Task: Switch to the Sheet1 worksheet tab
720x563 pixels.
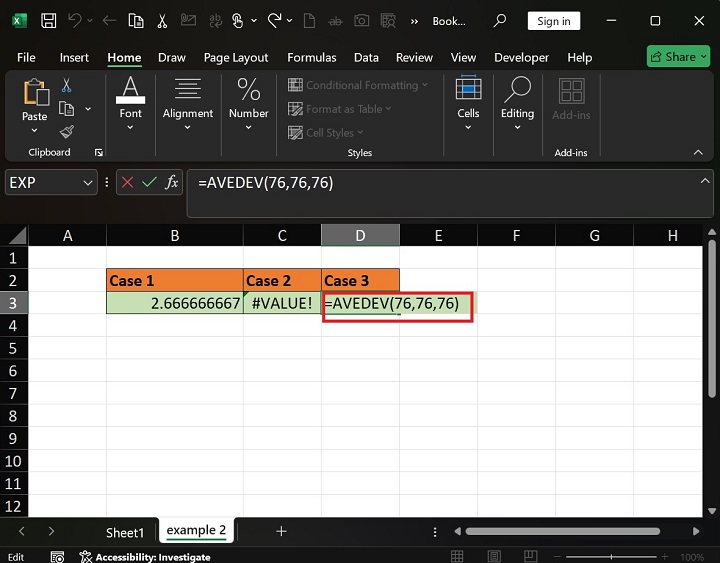Action: tap(125, 532)
